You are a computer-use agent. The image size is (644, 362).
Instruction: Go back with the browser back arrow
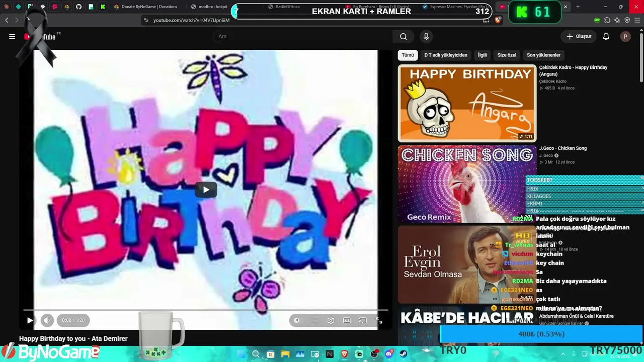(x=7, y=20)
